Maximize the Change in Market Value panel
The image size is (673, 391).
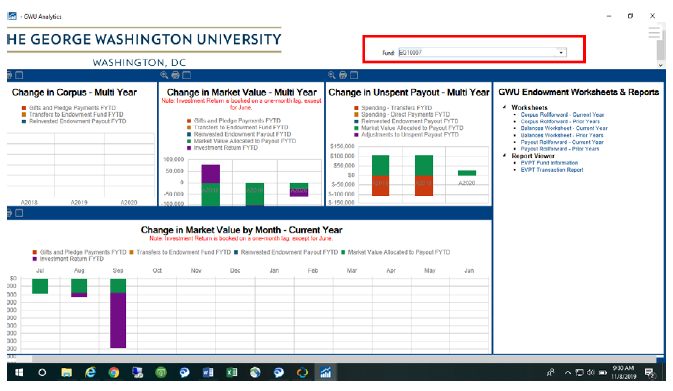pyautogui.click(x=187, y=75)
